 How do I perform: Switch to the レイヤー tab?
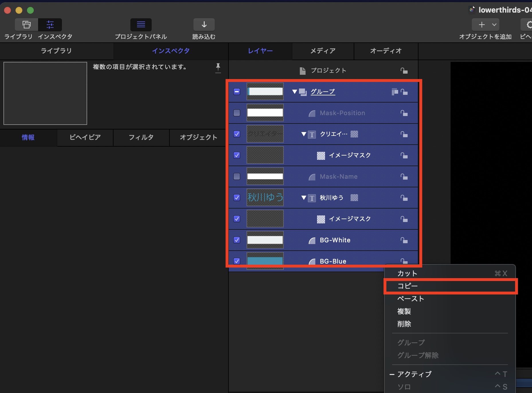click(260, 51)
